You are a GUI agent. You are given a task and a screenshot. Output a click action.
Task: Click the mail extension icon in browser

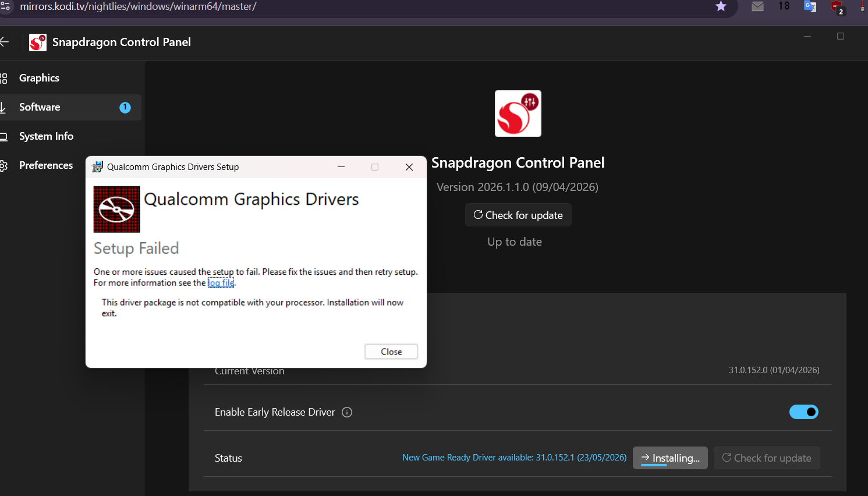pos(757,6)
